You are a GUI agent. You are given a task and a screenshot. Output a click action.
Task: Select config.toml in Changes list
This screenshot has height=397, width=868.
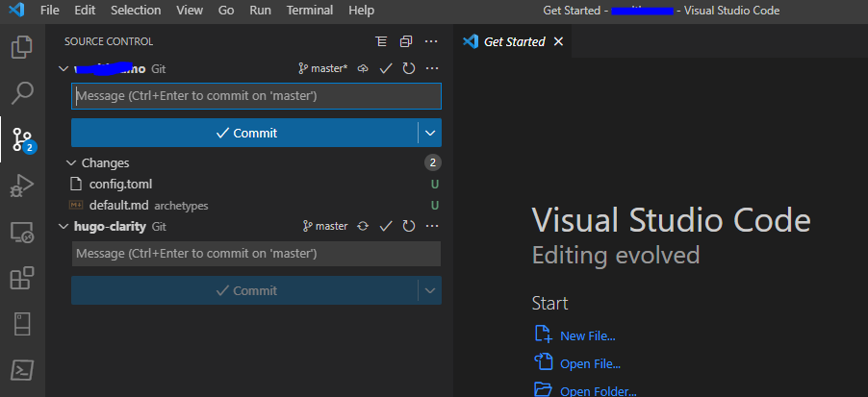(x=120, y=185)
